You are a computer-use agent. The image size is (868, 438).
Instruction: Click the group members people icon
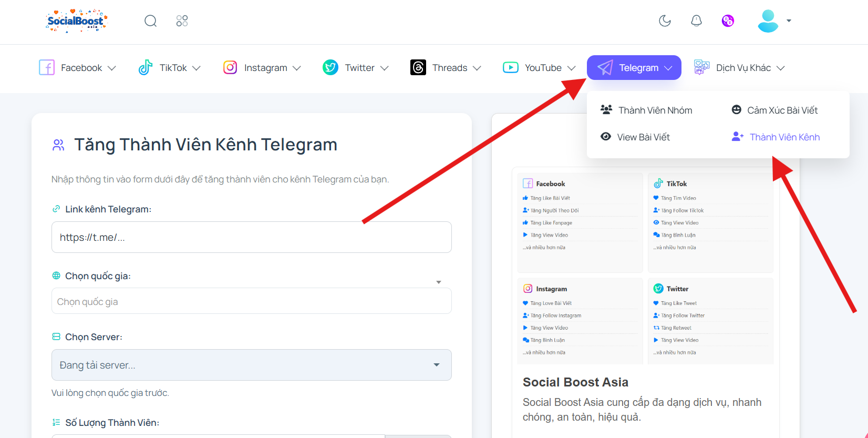pyautogui.click(x=606, y=109)
